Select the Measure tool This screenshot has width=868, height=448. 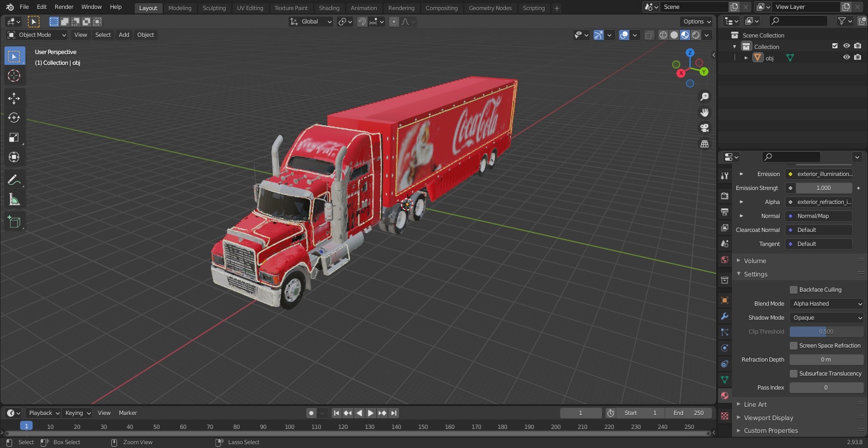click(x=14, y=200)
